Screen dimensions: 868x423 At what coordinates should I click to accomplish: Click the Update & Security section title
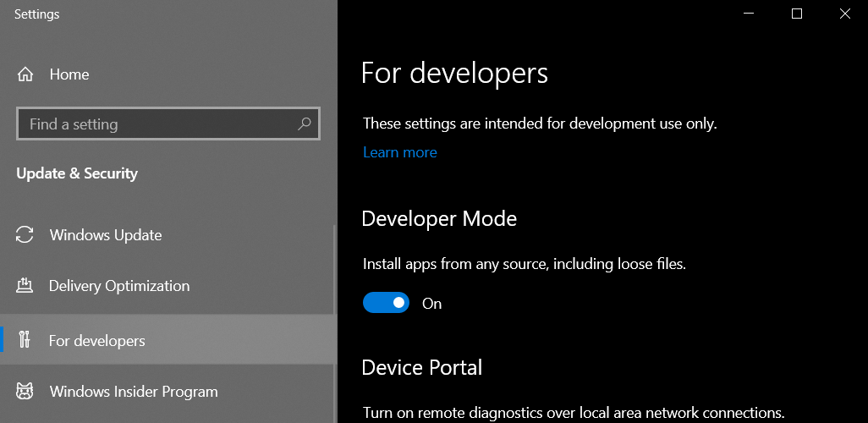pos(77,173)
